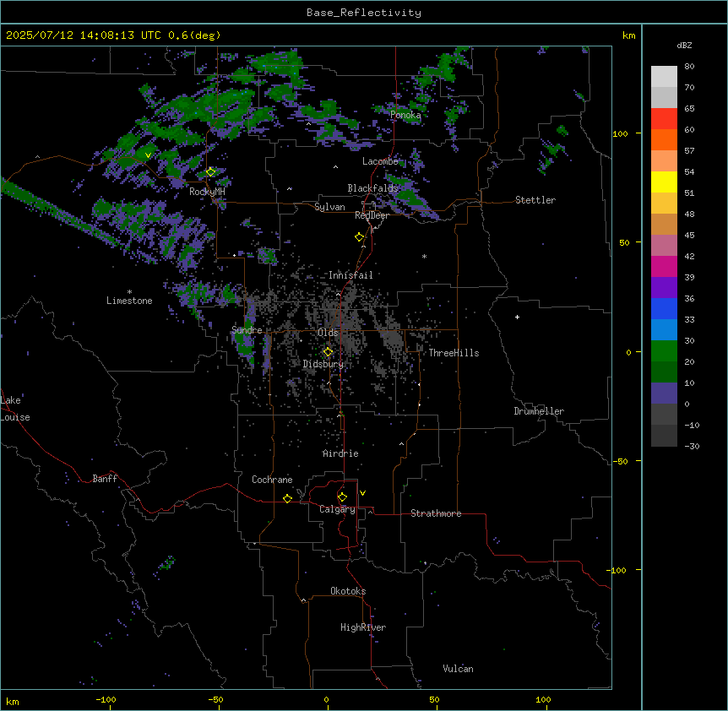The image size is (728, 711).
Task: Click the Lacombe city label
Action: 380,161
